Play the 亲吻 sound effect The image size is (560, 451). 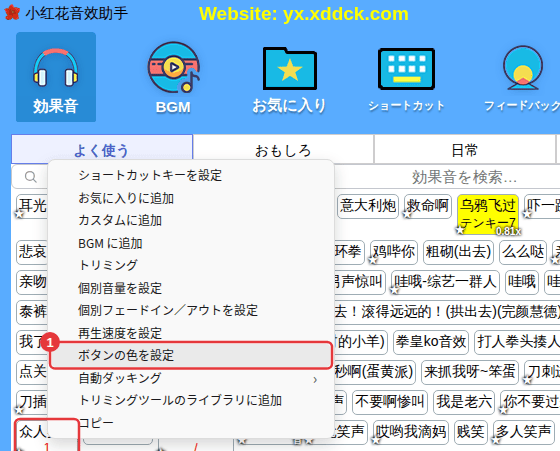(x=32, y=282)
